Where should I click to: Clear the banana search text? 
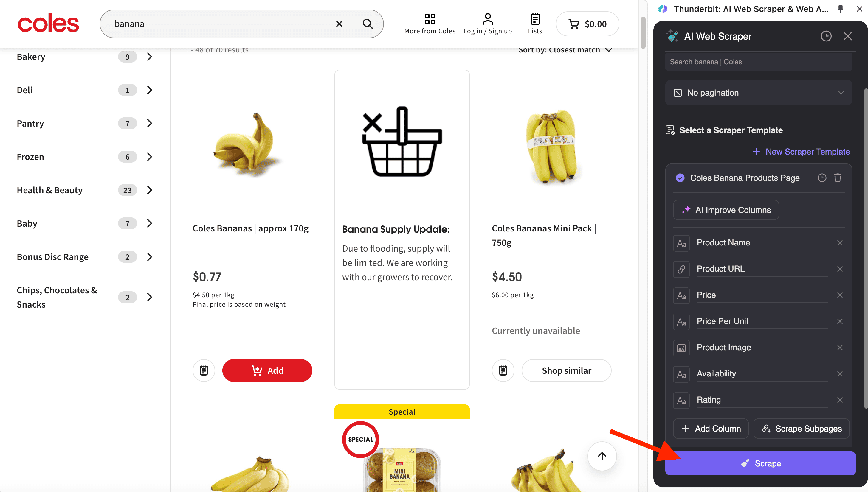(x=339, y=24)
